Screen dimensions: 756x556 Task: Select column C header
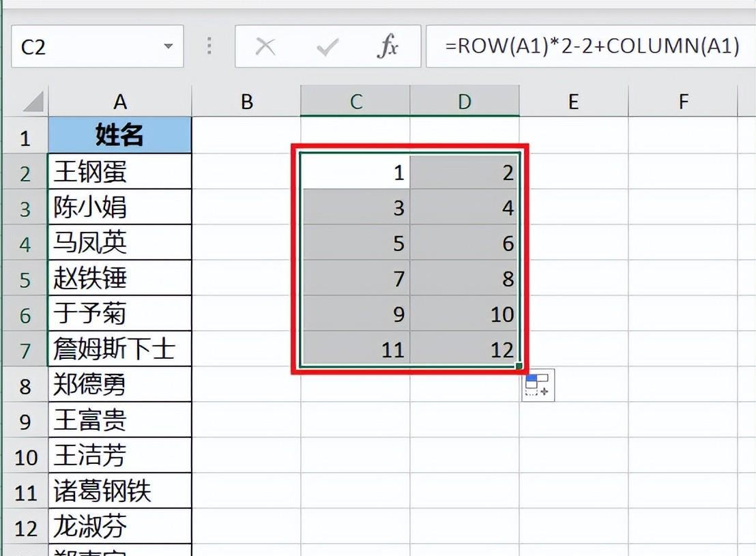pos(355,101)
